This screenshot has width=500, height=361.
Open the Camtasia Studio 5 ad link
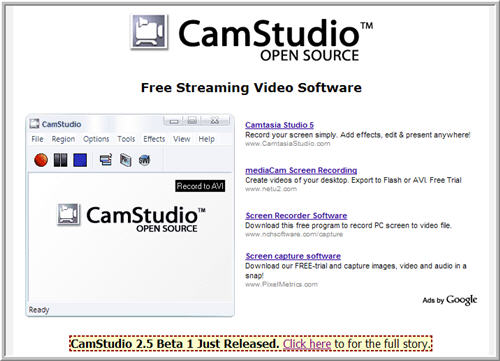pos(279,125)
